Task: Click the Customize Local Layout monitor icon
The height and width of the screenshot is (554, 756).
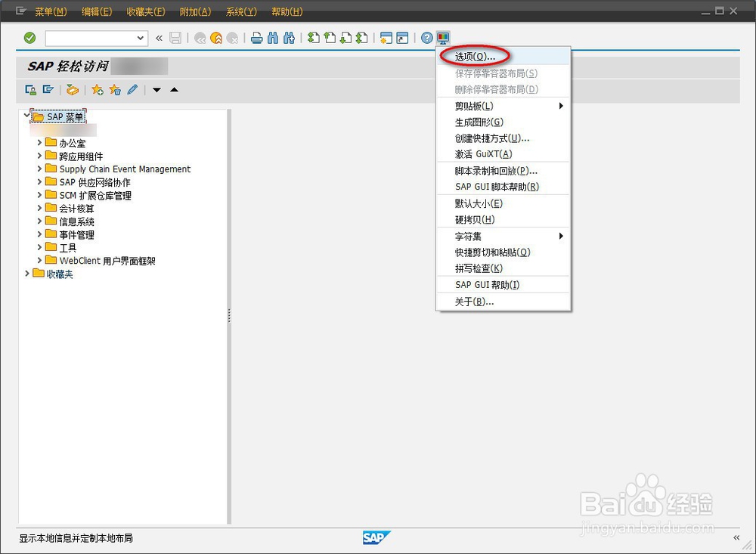Action: (443, 38)
